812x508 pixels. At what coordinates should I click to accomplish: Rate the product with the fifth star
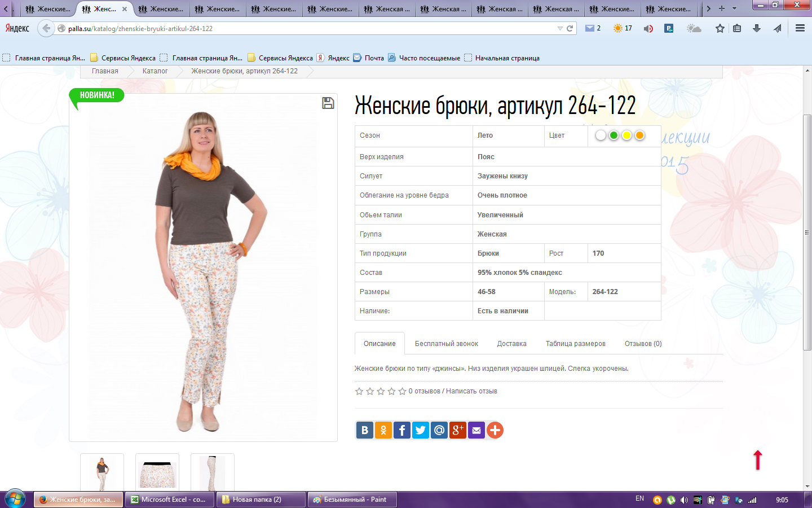(402, 391)
